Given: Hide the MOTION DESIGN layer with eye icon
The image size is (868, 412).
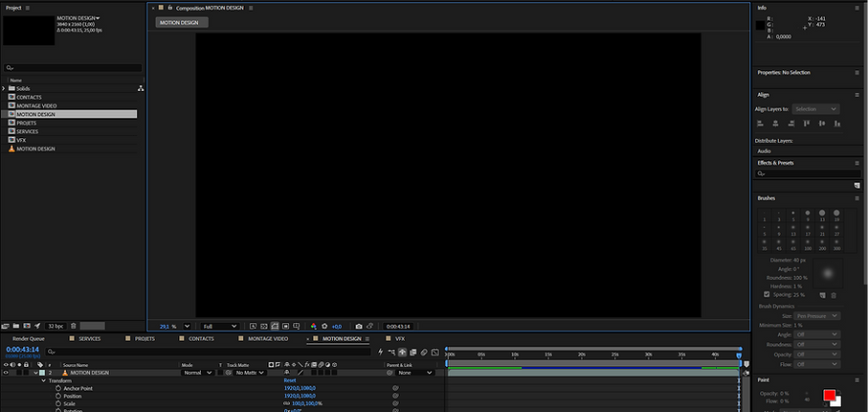Looking at the screenshot, I should pos(6,373).
